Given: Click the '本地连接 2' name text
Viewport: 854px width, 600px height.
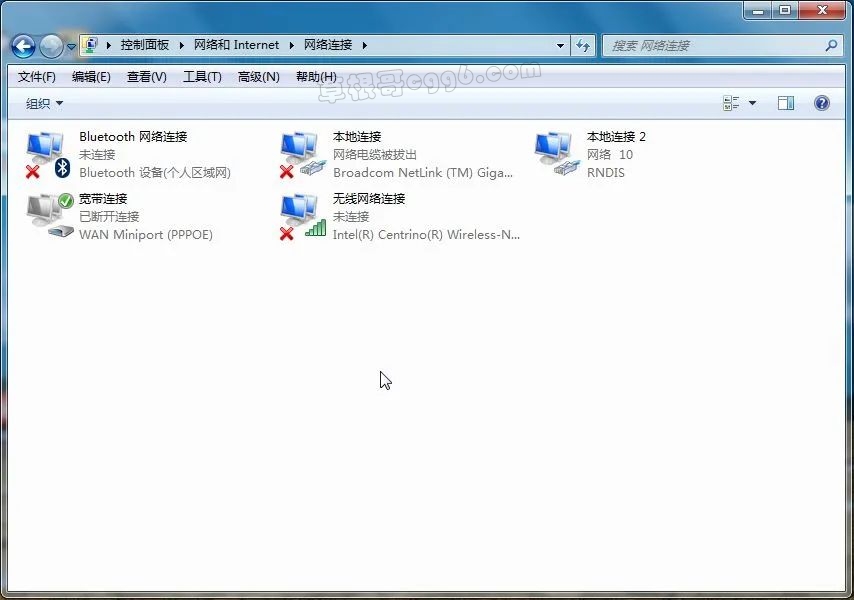Looking at the screenshot, I should (x=616, y=137).
